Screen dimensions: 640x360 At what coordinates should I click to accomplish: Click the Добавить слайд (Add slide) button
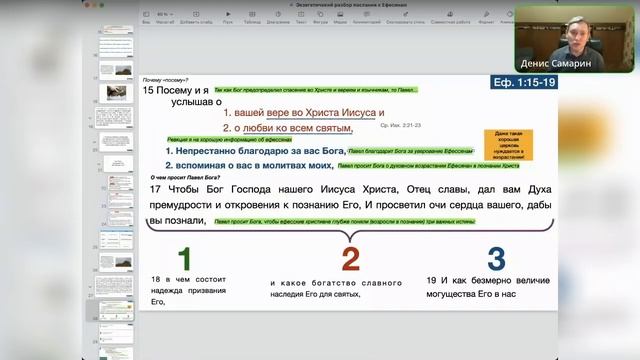point(196,17)
